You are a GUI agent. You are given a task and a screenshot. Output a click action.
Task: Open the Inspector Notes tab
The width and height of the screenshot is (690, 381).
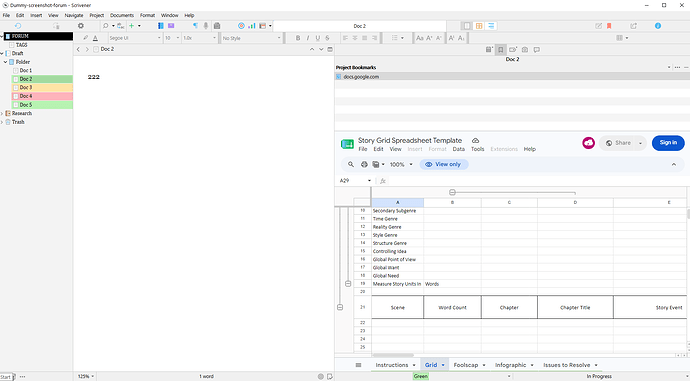coord(489,50)
